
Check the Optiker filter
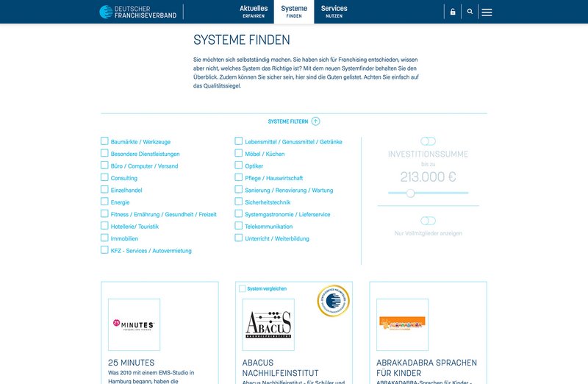point(239,166)
